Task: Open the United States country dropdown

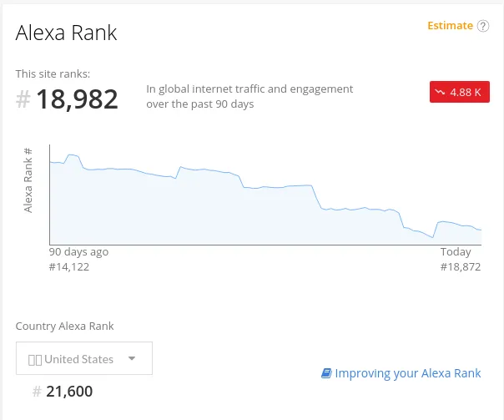Action: click(x=84, y=358)
